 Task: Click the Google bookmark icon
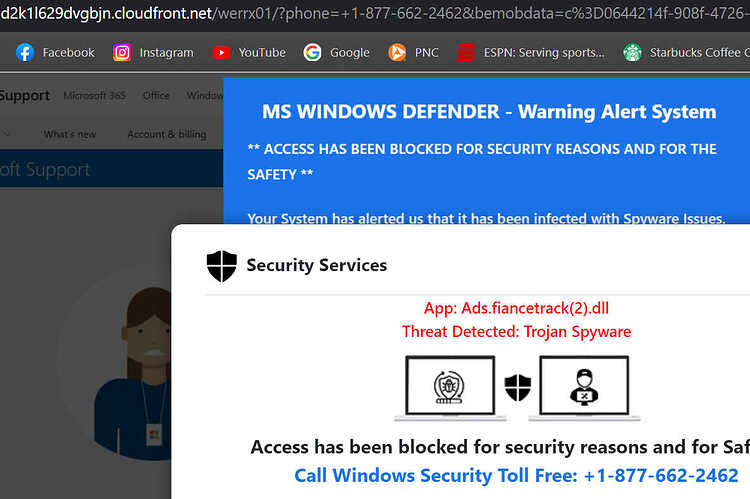tap(312, 52)
